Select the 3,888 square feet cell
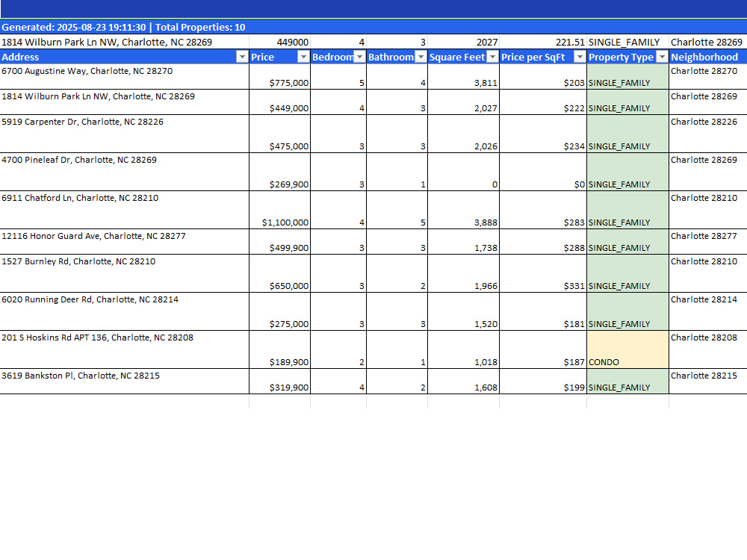The width and height of the screenshot is (747, 560). [x=464, y=210]
